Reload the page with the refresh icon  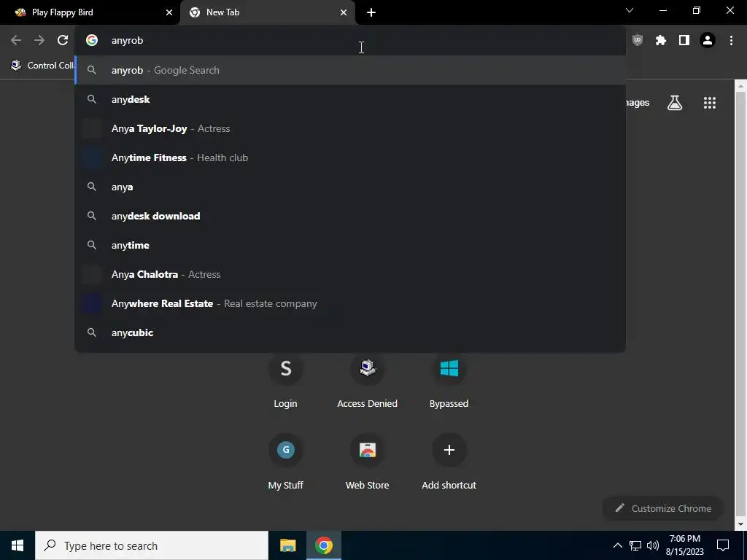(x=63, y=41)
